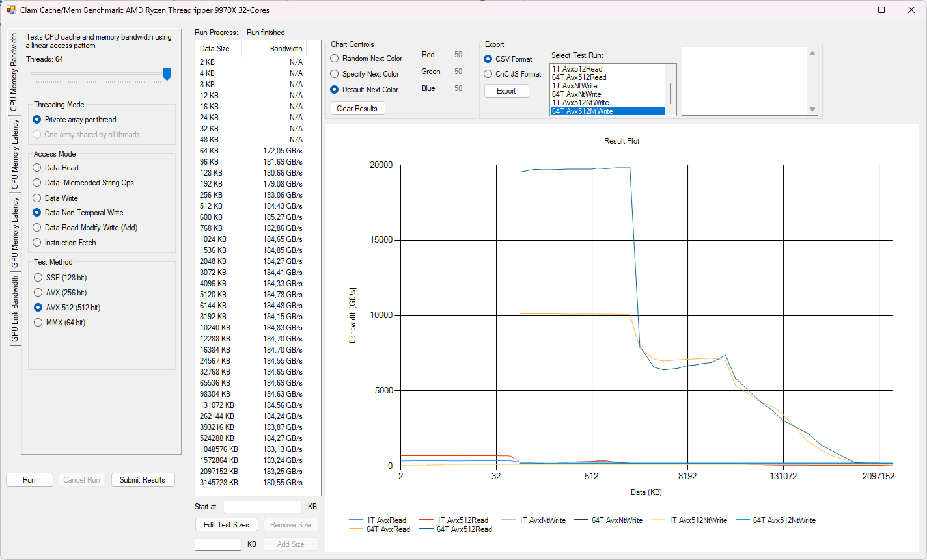This screenshot has height=560, width=927.
Task: Choose Data Read-Modify-Write (Add) mode
Action: [85, 228]
